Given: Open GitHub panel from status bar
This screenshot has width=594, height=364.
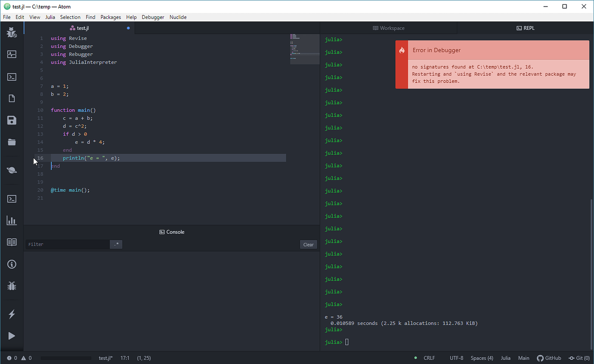Looking at the screenshot, I should (x=549, y=358).
